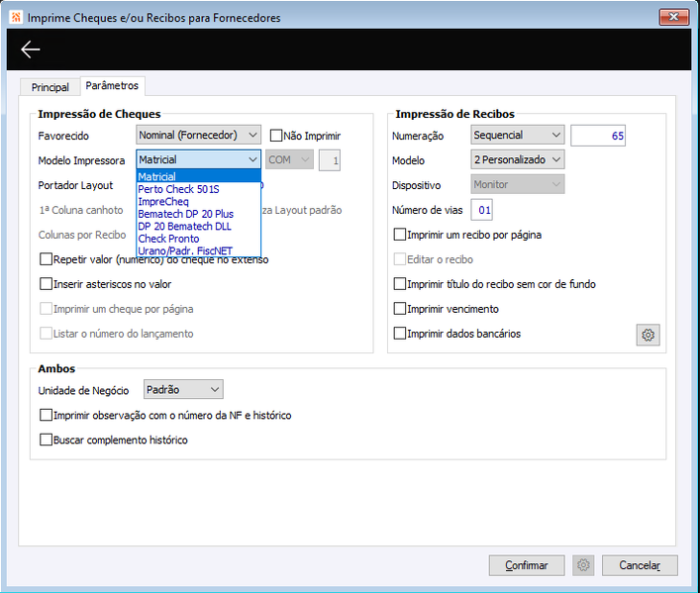Select the Parâmetros tab

(112, 85)
